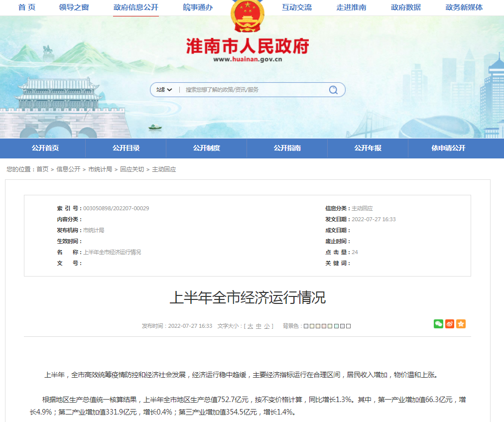This screenshot has width=504, height=422.
Task: Click inside the search input box
Action: [249, 90]
